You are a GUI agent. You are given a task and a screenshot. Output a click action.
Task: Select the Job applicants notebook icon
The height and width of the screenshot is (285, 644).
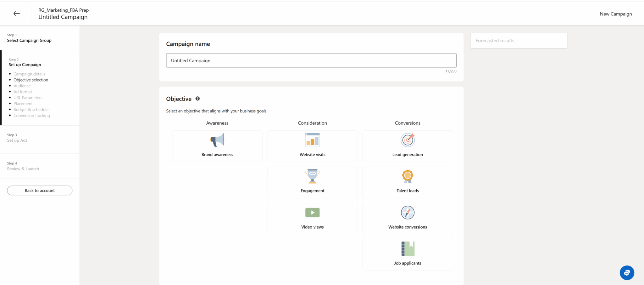(408, 249)
